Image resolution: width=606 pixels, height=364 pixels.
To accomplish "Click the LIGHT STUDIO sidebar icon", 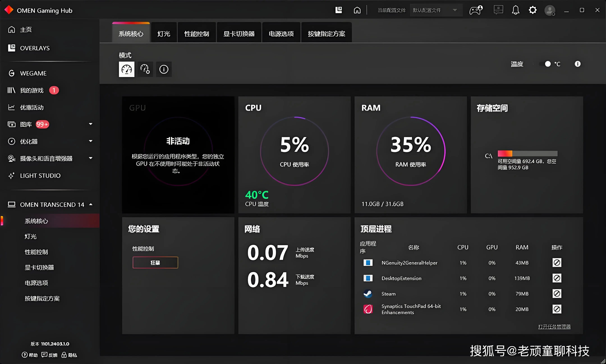I will tap(12, 175).
